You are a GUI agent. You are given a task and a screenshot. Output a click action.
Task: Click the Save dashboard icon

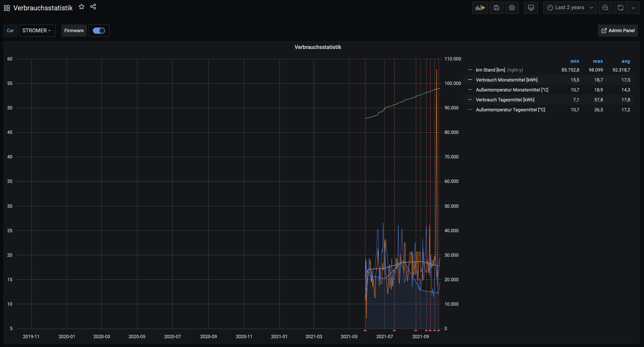tap(496, 8)
